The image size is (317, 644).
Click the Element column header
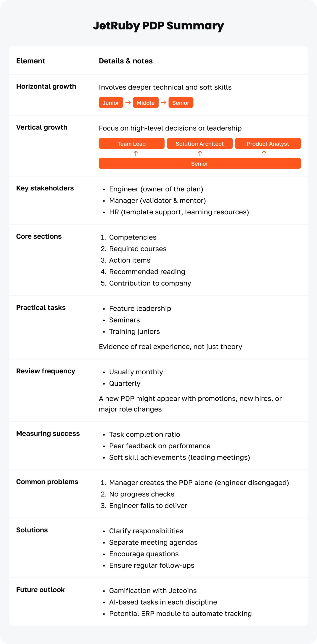[31, 61]
